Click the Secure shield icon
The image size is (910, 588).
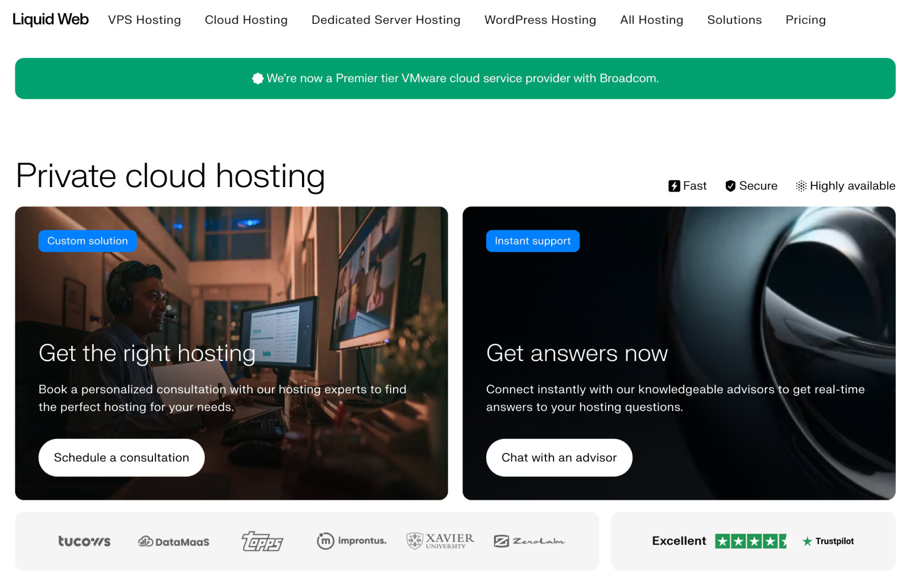click(x=730, y=185)
